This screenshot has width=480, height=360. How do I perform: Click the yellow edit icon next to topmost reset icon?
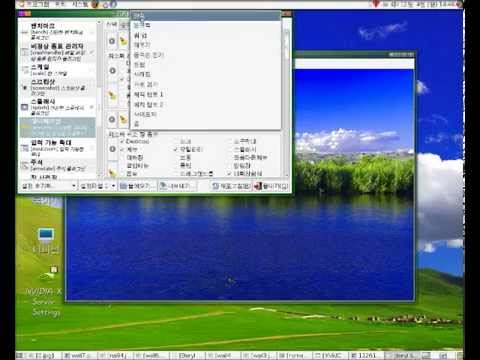point(124,41)
